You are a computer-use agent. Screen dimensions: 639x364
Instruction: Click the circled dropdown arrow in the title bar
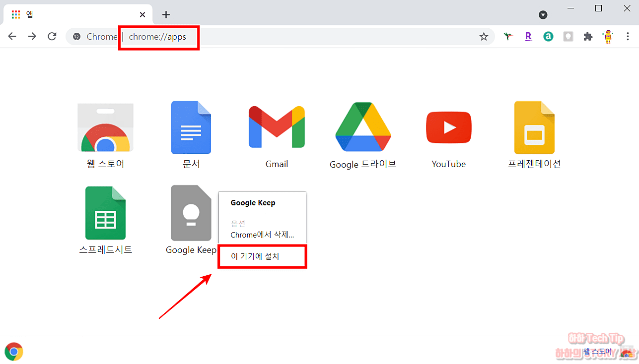coord(543,15)
